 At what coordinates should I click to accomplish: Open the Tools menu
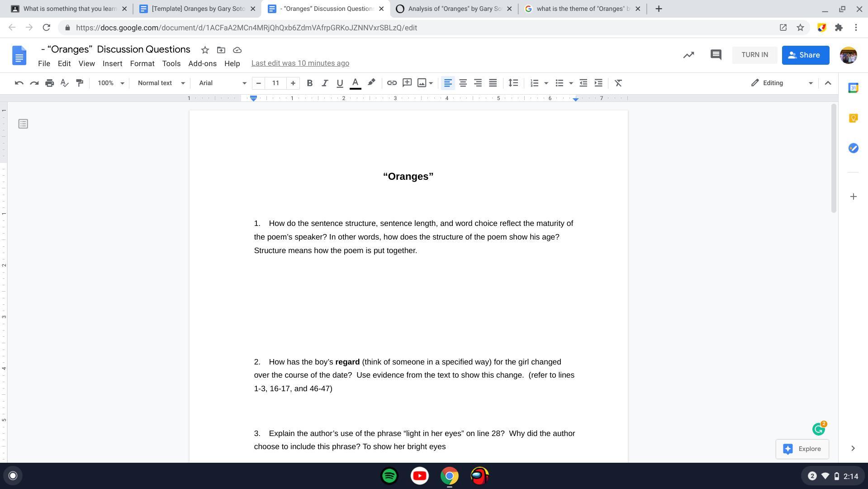(x=171, y=63)
